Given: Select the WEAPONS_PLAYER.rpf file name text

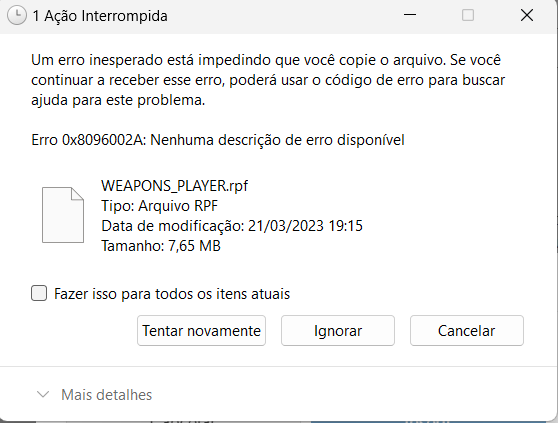Looking at the screenshot, I should [x=174, y=186].
